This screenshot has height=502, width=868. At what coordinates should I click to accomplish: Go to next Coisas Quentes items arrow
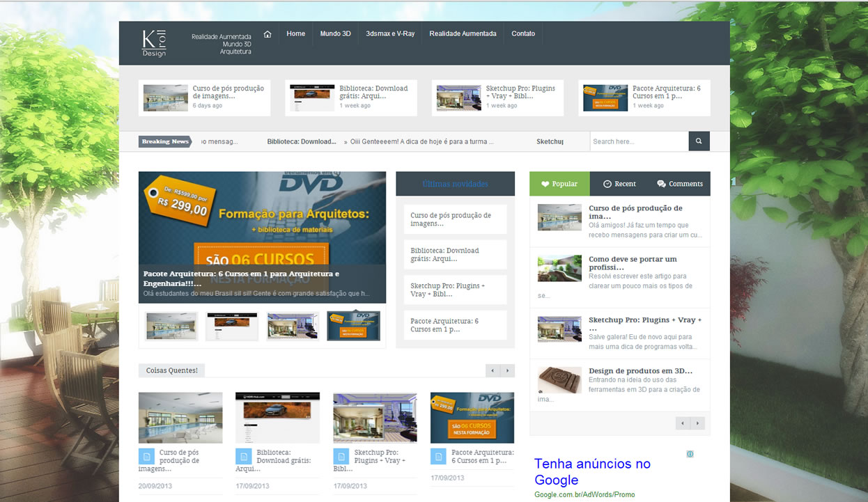coord(508,370)
